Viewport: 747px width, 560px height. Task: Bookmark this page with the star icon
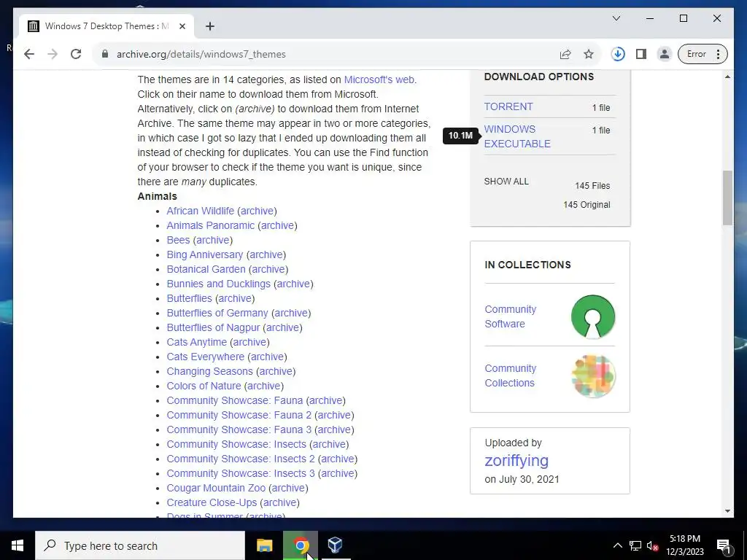[589, 54]
